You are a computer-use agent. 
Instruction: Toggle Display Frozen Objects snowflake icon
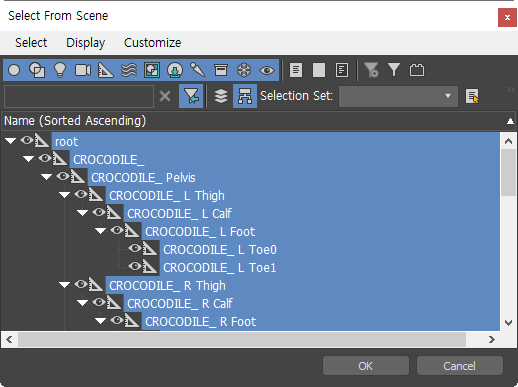[x=244, y=70]
